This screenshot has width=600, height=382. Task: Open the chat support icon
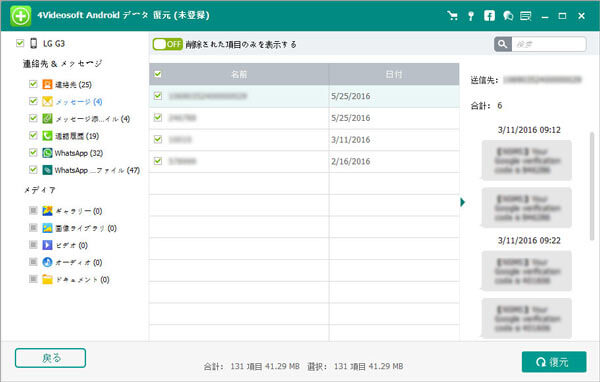click(x=508, y=16)
